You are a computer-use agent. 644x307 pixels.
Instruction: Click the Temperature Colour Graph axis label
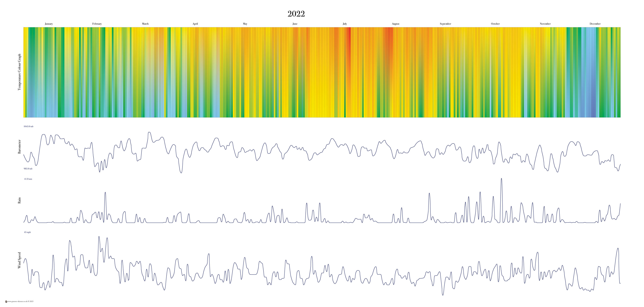(20, 72)
